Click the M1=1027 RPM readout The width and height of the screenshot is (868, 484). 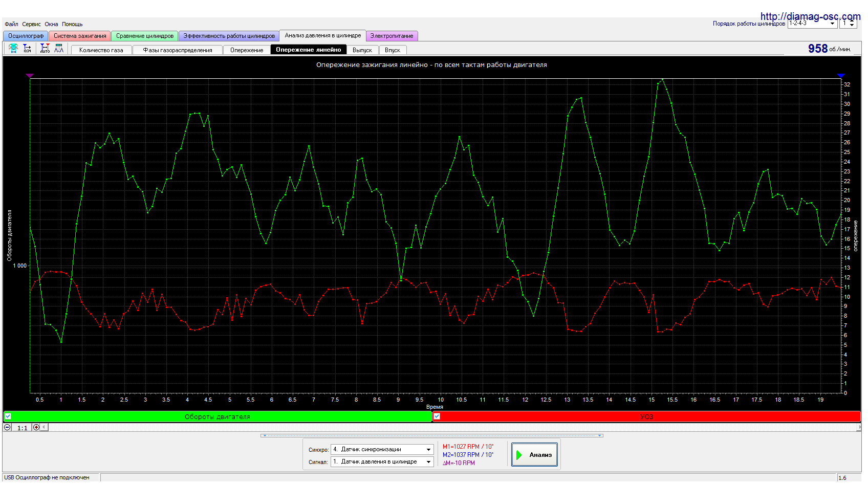click(468, 447)
